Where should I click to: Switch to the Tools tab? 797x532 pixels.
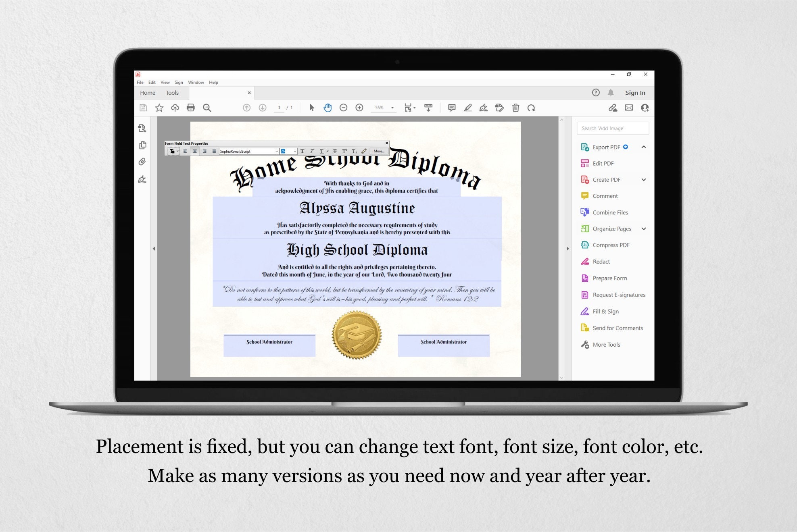coord(173,93)
